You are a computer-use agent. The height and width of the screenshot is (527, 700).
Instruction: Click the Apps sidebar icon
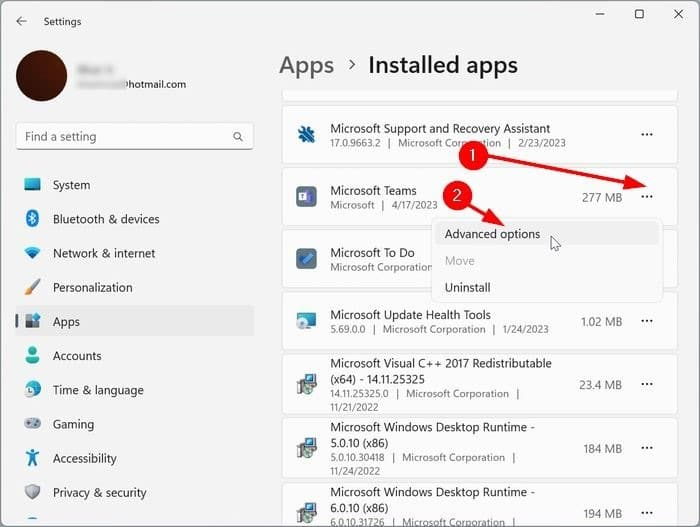coord(33,321)
